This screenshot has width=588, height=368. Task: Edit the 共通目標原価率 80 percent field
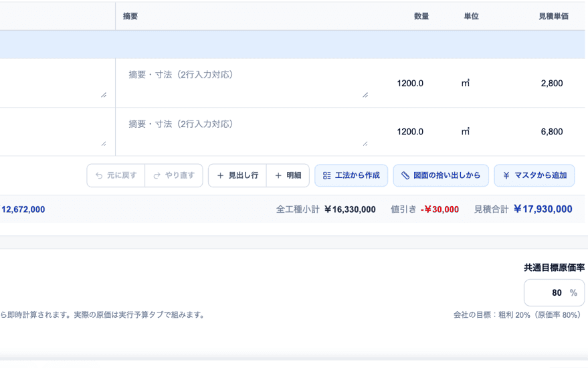(554, 292)
